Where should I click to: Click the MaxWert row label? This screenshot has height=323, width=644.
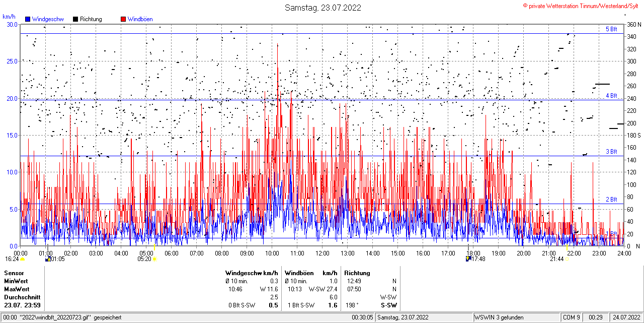click(17, 289)
